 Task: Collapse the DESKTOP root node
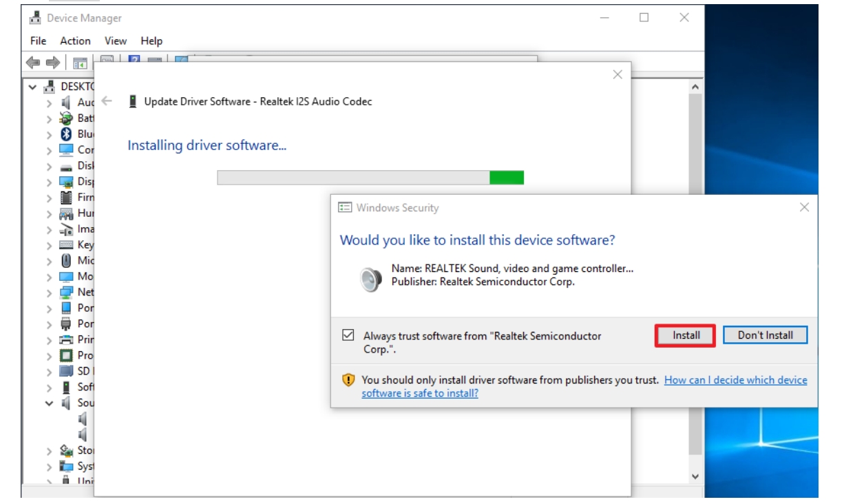click(x=32, y=87)
